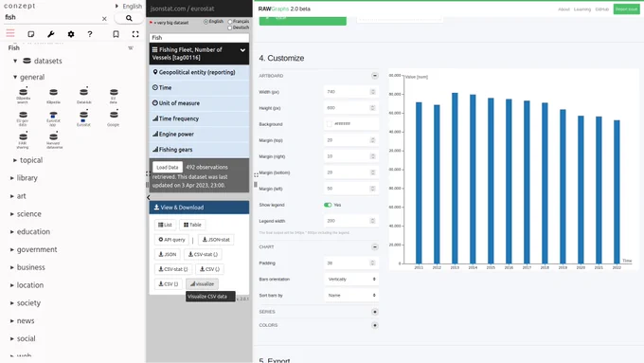644x363 pixels.
Task: Select the Geopolitical entity (reporting) dimension
Action: point(199,72)
